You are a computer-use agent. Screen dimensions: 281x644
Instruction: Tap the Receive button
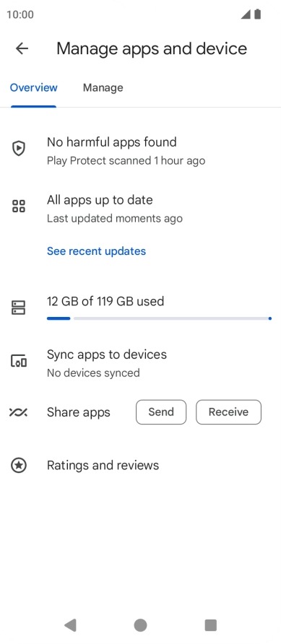(x=228, y=412)
